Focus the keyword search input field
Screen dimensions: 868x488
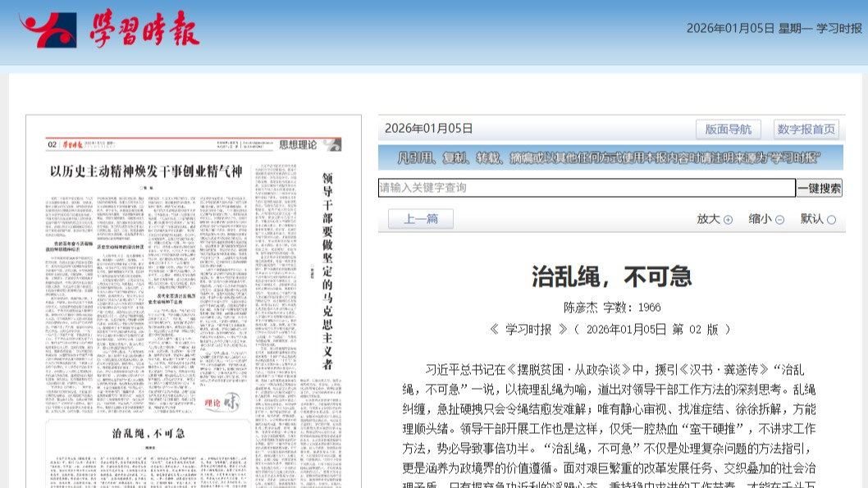click(x=587, y=188)
